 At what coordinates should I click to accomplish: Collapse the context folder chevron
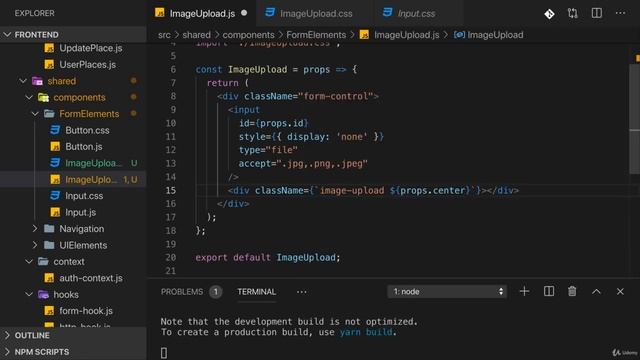29,261
